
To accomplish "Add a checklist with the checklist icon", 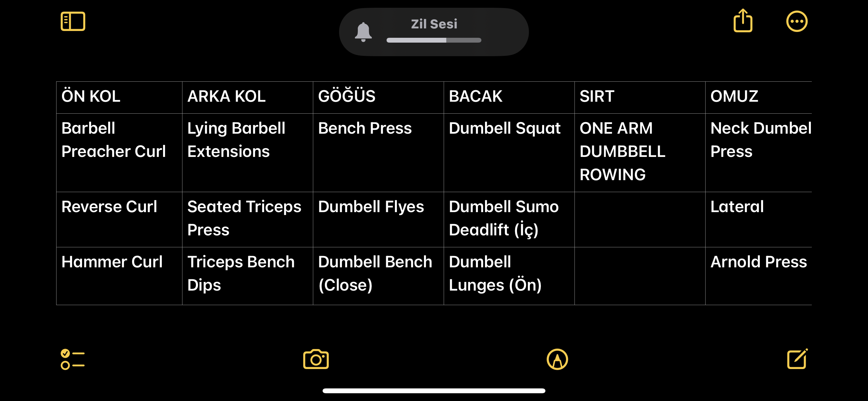I will click(72, 359).
